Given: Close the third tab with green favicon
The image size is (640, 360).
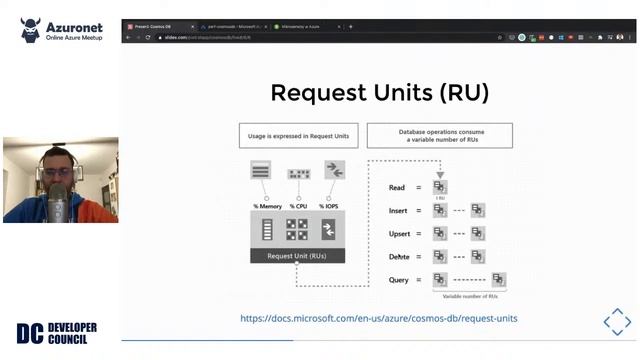Looking at the screenshot, I should pyautogui.click(x=339, y=27).
